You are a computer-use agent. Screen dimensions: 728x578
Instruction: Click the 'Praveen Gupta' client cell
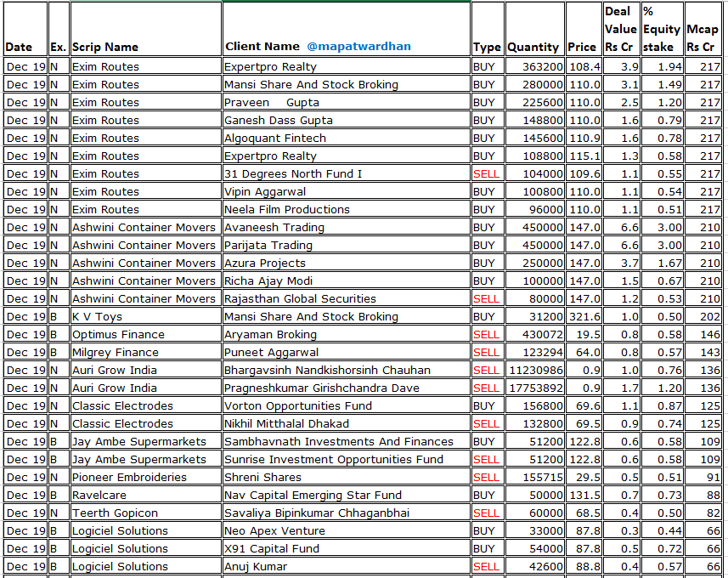pyautogui.click(x=347, y=102)
